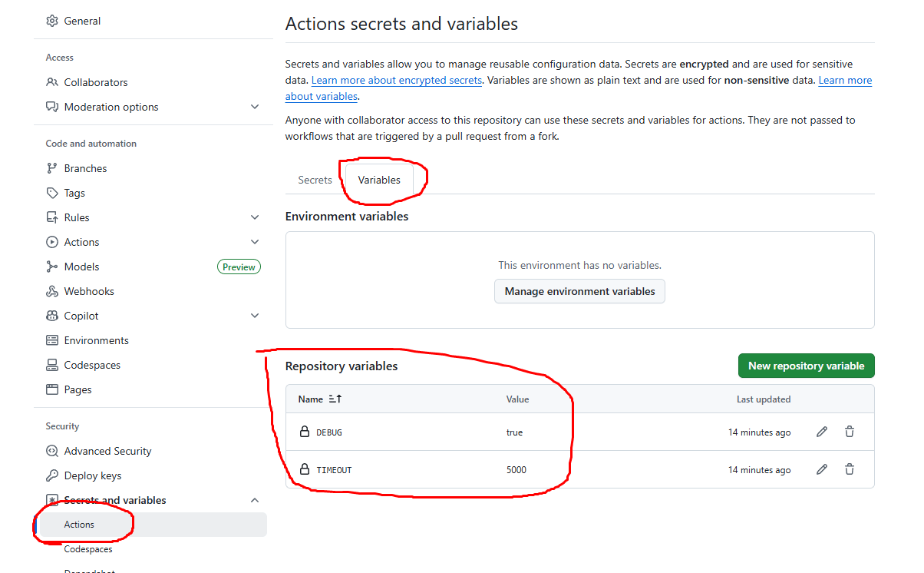The image size is (924, 573).
Task: Click the gear icon beside General
Action: point(52,21)
